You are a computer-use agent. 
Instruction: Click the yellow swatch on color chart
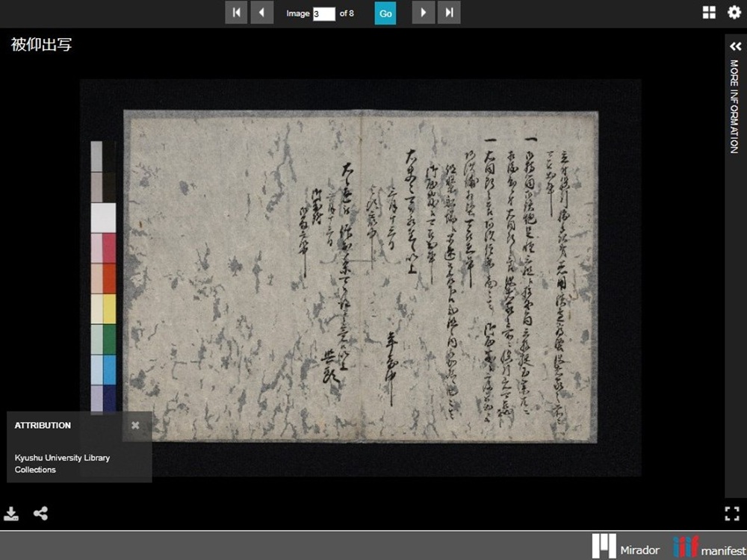point(109,308)
